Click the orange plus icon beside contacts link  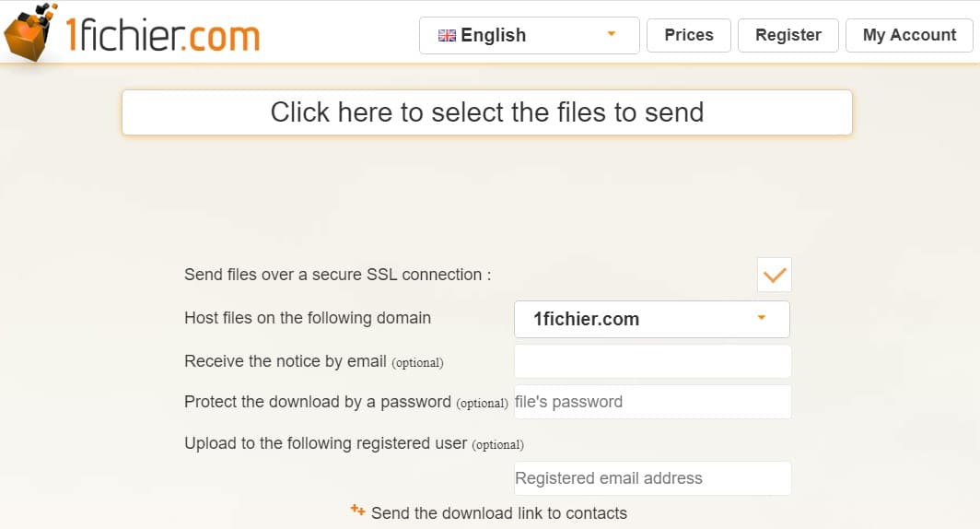click(357, 511)
